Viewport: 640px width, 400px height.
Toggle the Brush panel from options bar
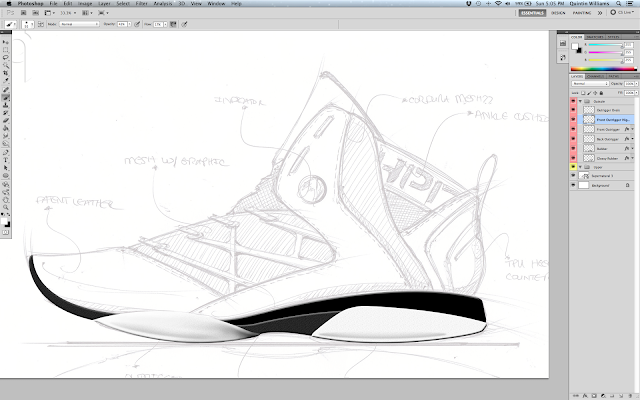tap(41, 24)
